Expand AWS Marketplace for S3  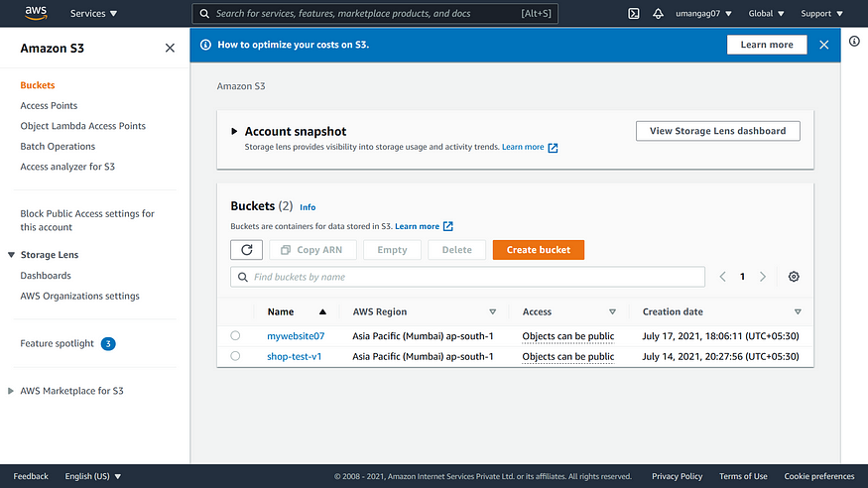point(11,391)
